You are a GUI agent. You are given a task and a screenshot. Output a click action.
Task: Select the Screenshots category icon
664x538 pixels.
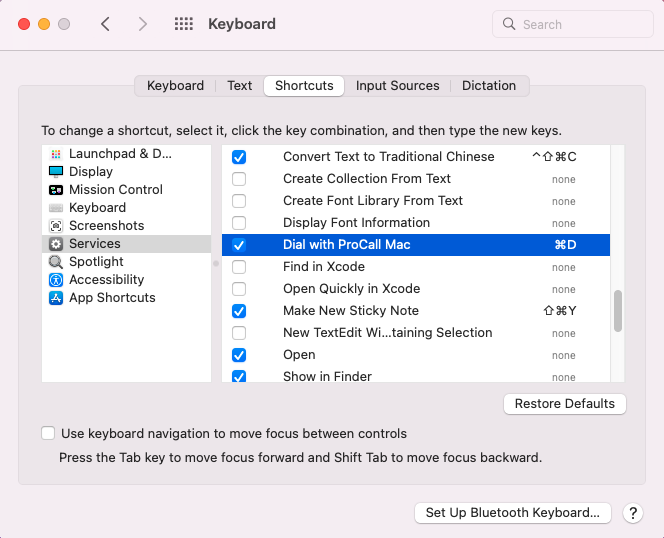click(56, 226)
